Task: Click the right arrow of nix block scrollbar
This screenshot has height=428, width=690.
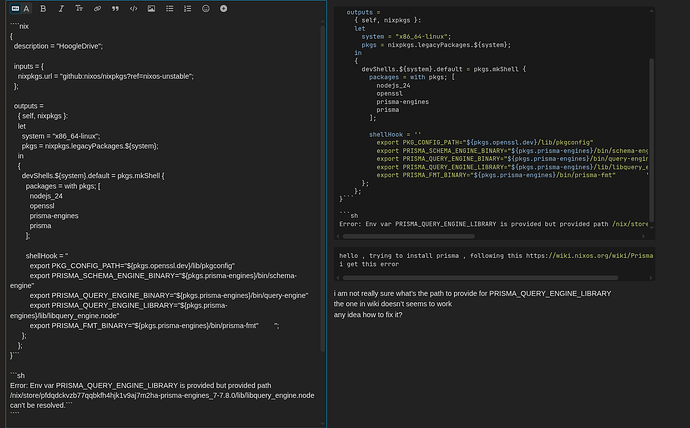Action: coord(643,236)
